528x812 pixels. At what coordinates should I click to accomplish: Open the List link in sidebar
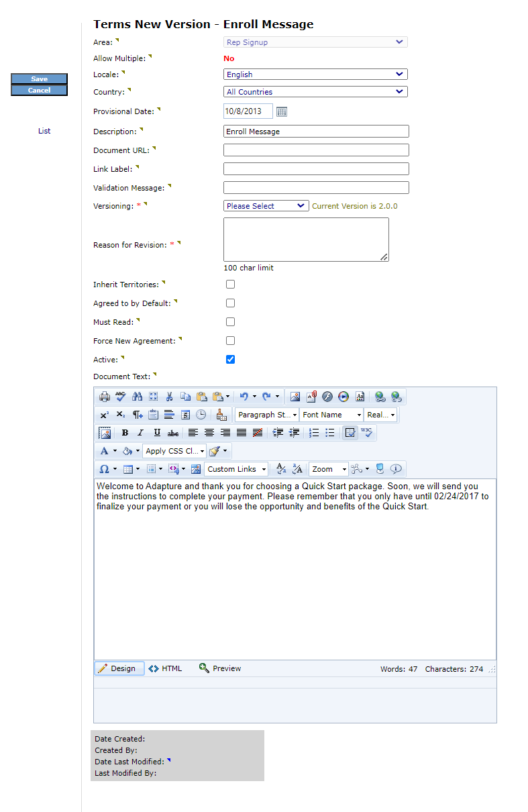44,131
